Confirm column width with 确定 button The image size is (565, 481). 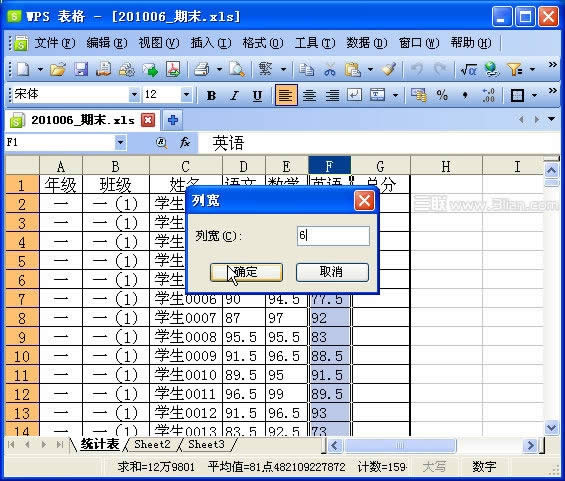246,272
